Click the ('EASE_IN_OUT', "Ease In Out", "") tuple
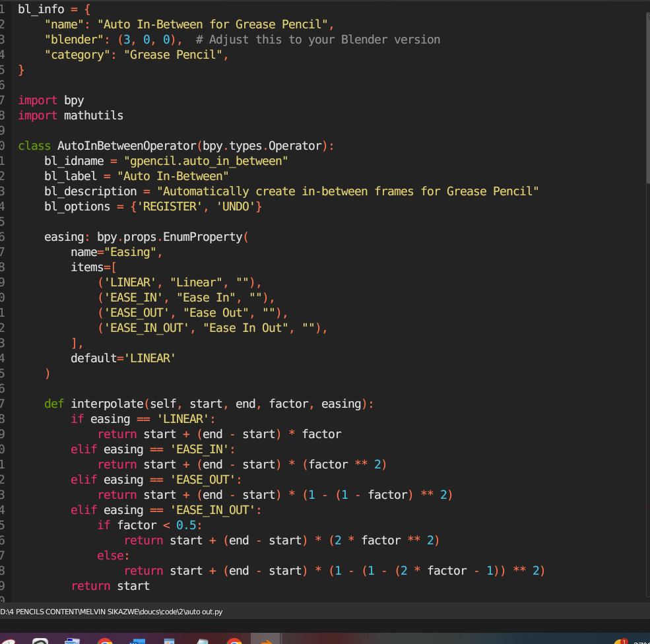 pos(212,328)
